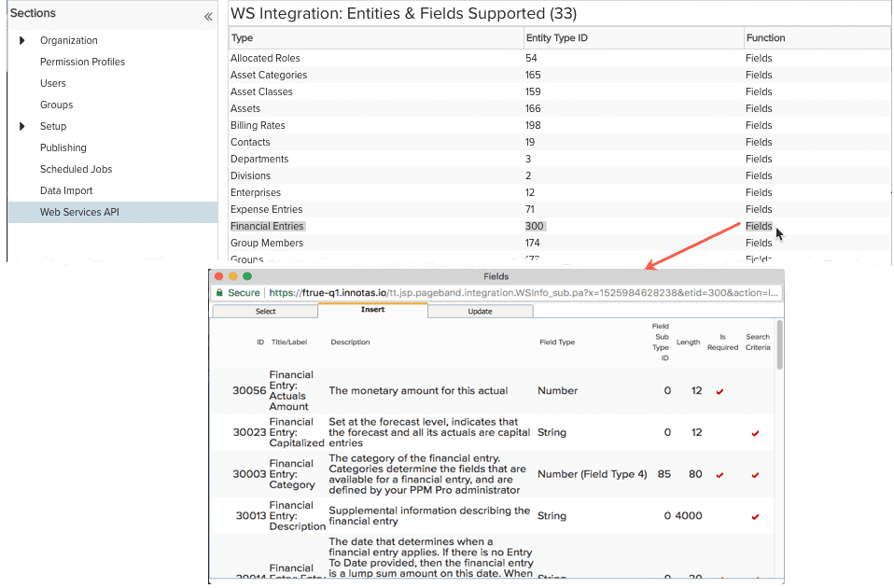
Task: Close the Fields popup window
Action: click(219, 276)
